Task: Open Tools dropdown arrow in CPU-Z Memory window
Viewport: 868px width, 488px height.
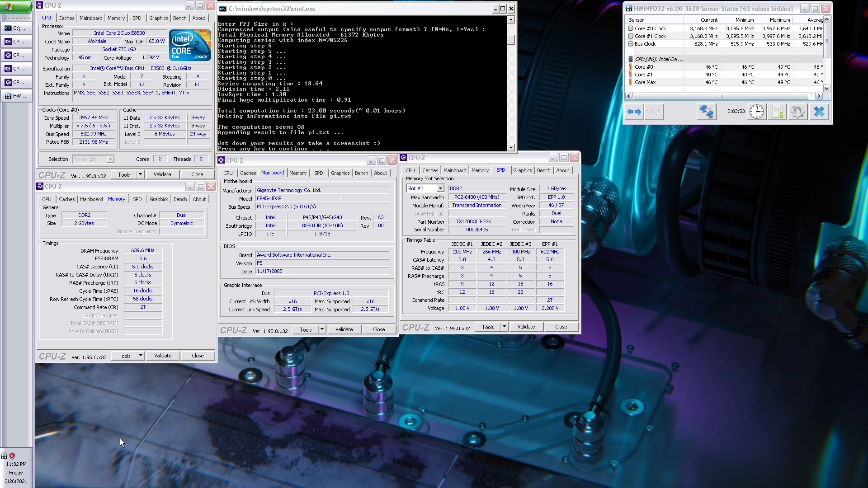Action: pyautogui.click(x=141, y=356)
